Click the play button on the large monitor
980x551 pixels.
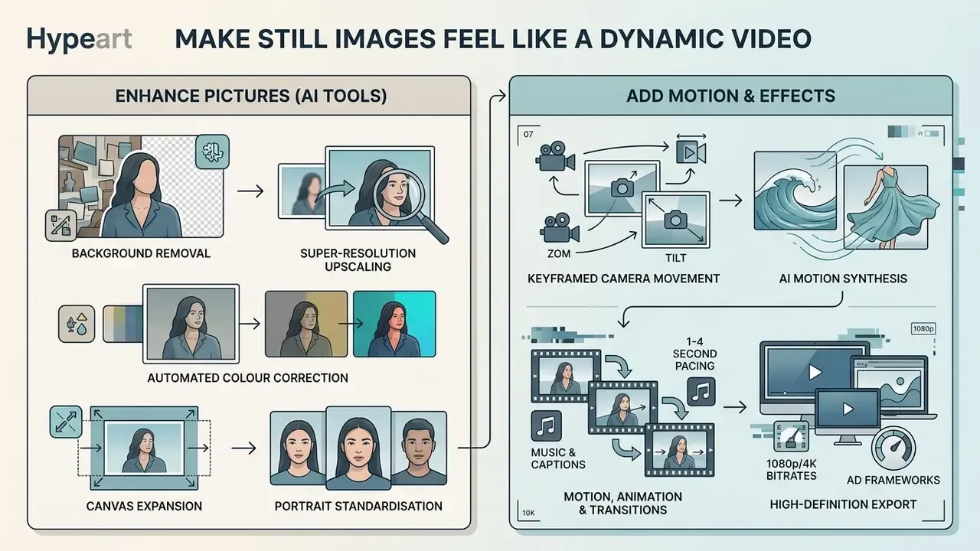point(815,373)
